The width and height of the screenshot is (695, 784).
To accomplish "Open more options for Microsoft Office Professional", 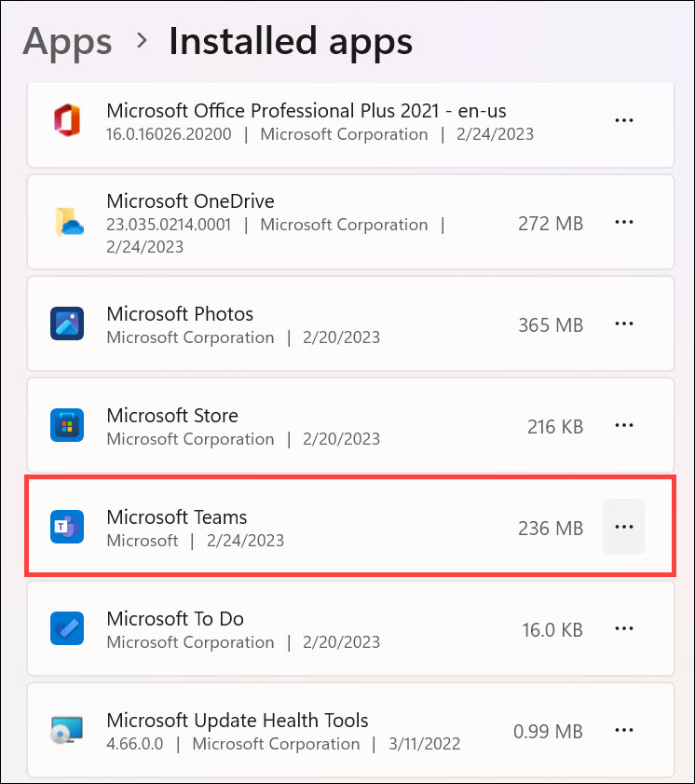I will tap(624, 120).
